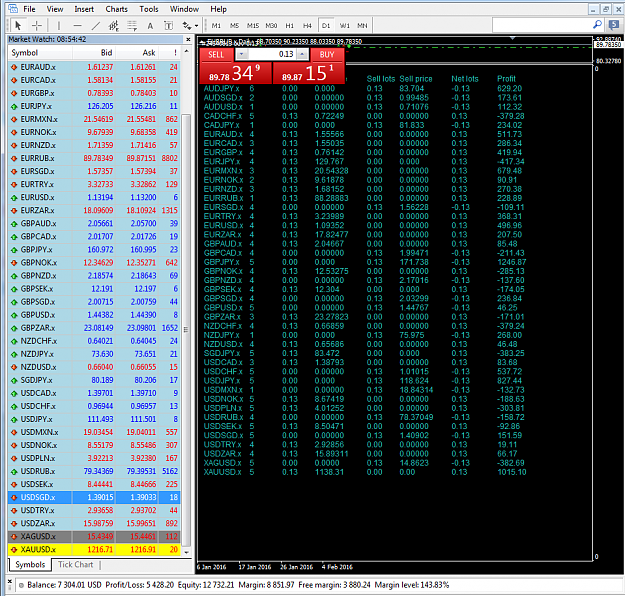Activate the Crosshair tool

(x=37, y=26)
